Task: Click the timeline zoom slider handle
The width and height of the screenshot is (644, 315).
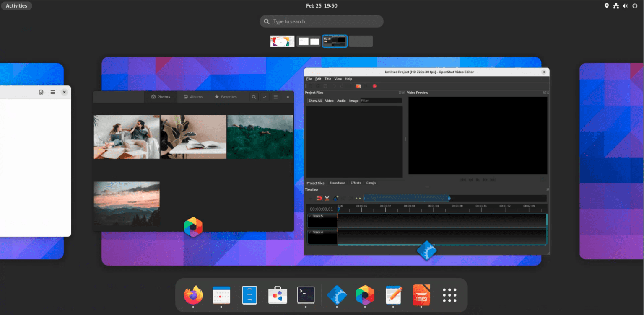Action: 449,198
